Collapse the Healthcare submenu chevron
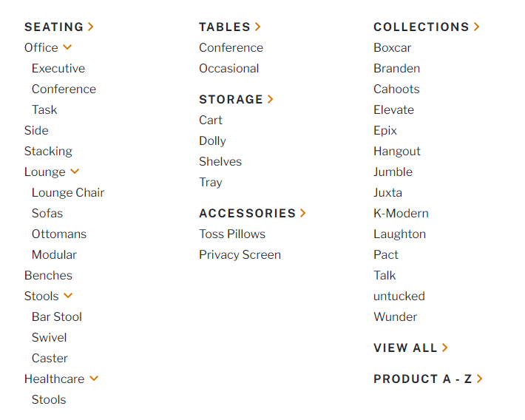Screen dimensions: 525x420 point(94,379)
